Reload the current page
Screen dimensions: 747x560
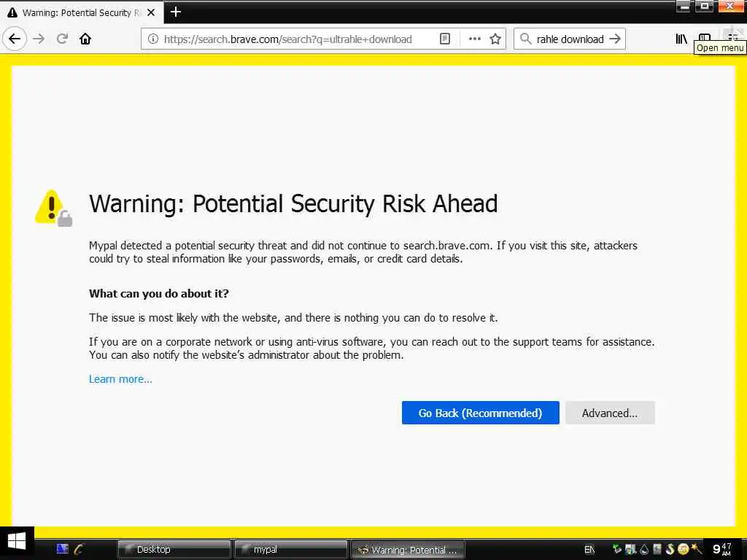pos(62,39)
